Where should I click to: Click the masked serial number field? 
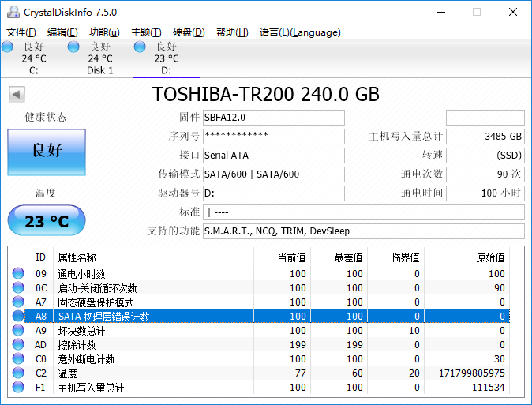click(x=274, y=137)
